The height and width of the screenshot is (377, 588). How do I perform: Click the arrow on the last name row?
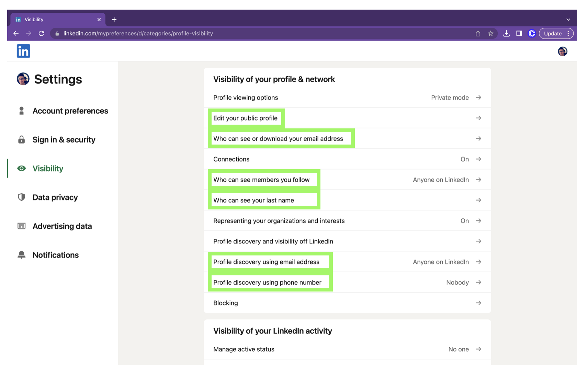(x=478, y=200)
